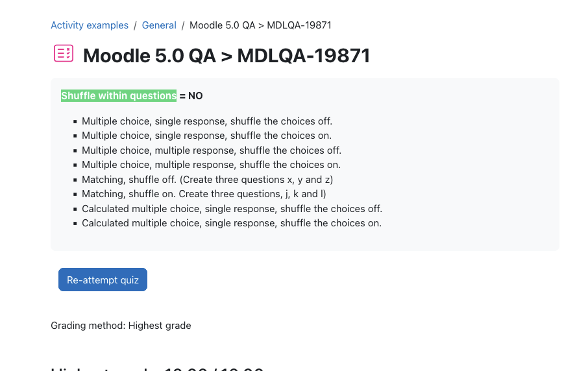Click the partially visible Highest grade heading
588x371 pixels.
[157, 368]
